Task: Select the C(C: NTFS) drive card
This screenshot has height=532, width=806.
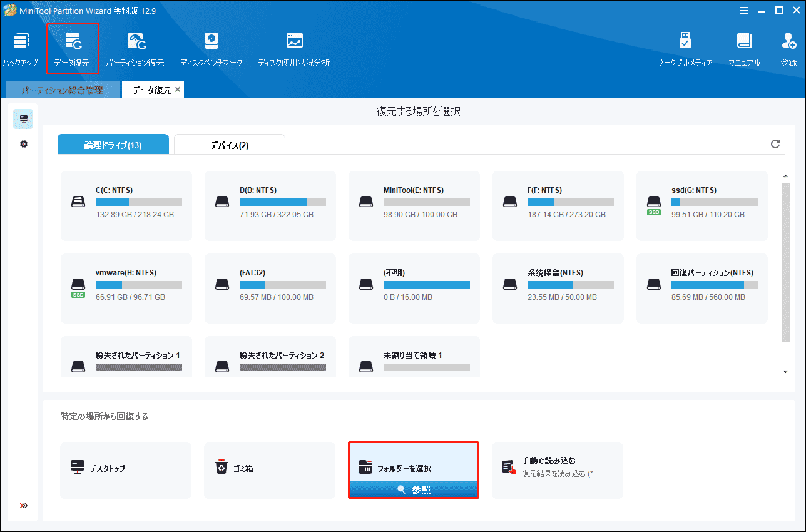Action: coord(126,206)
